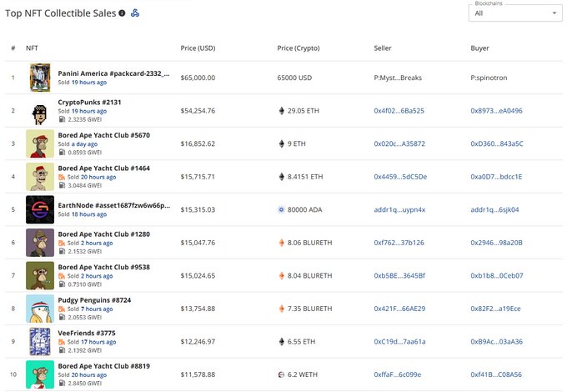Image resolution: width=567 pixels, height=392 pixels.
Task: Click the Seller column header
Action: tap(383, 48)
